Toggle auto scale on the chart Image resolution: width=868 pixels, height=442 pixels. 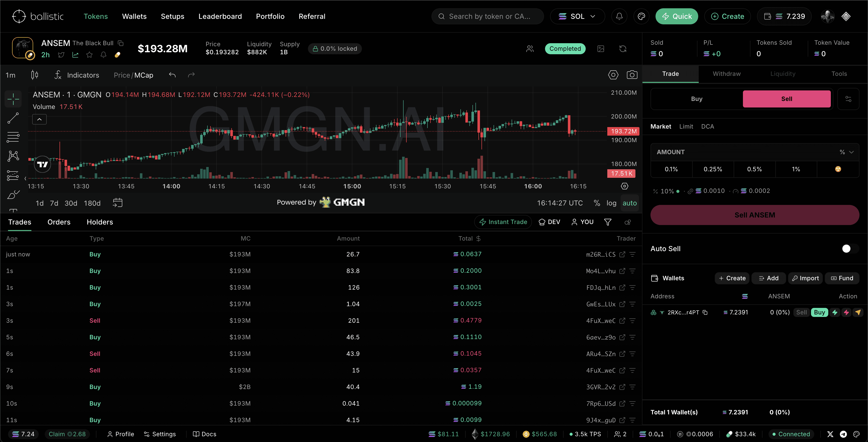click(629, 203)
